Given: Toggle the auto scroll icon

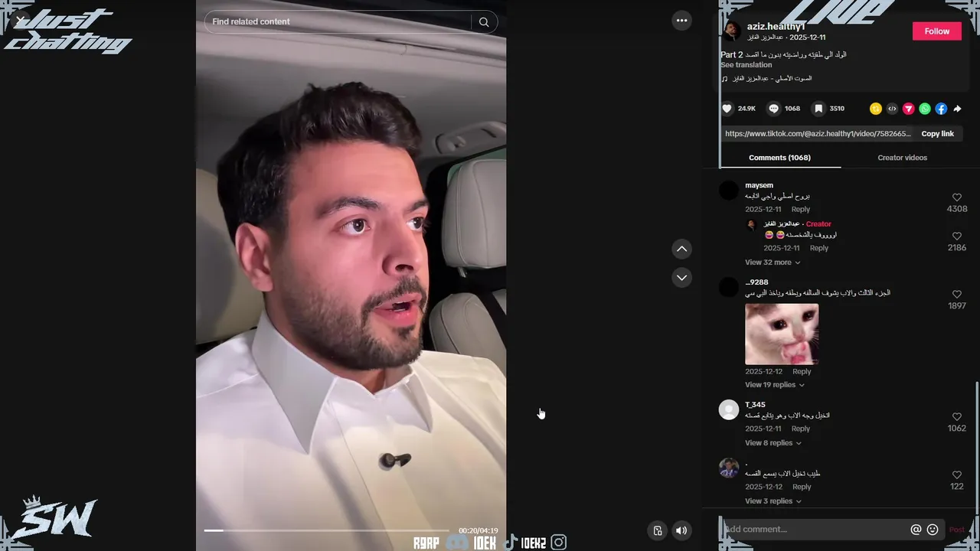Looking at the screenshot, I should coord(658,530).
